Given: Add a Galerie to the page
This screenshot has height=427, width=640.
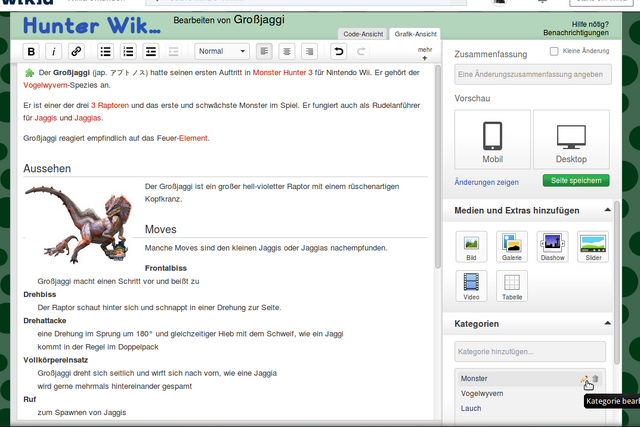Looking at the screenshot, I should [512, 247].
